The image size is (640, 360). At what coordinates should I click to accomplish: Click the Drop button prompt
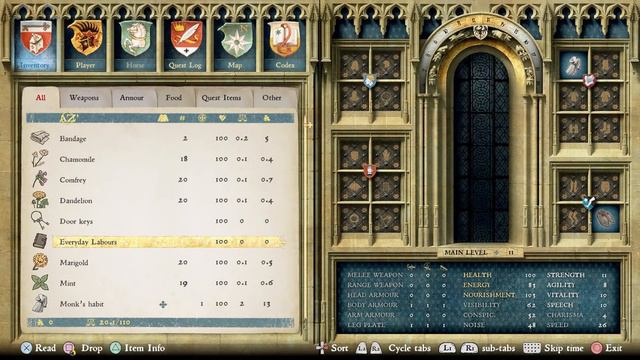pos(83,348)
